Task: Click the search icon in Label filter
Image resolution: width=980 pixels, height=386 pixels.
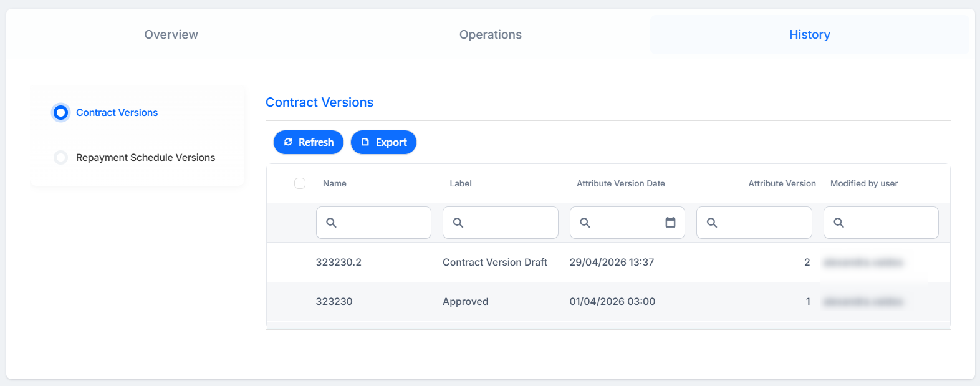Action: (458, 223)
